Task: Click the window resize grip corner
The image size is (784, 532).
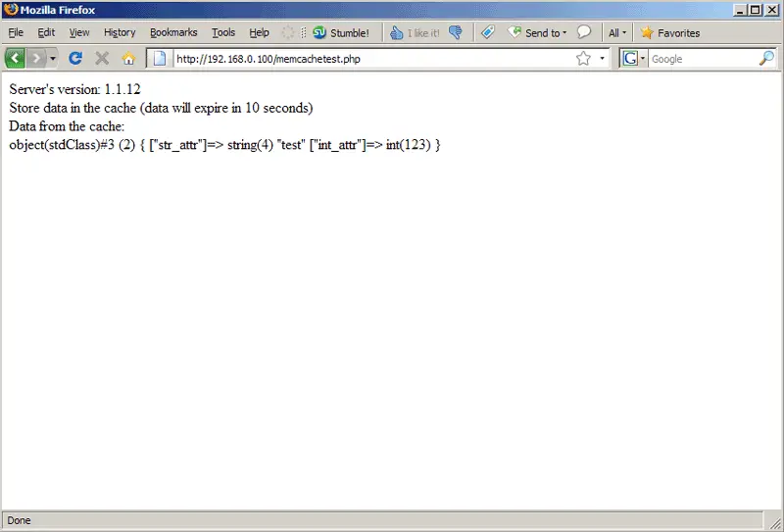Action: 775,522
